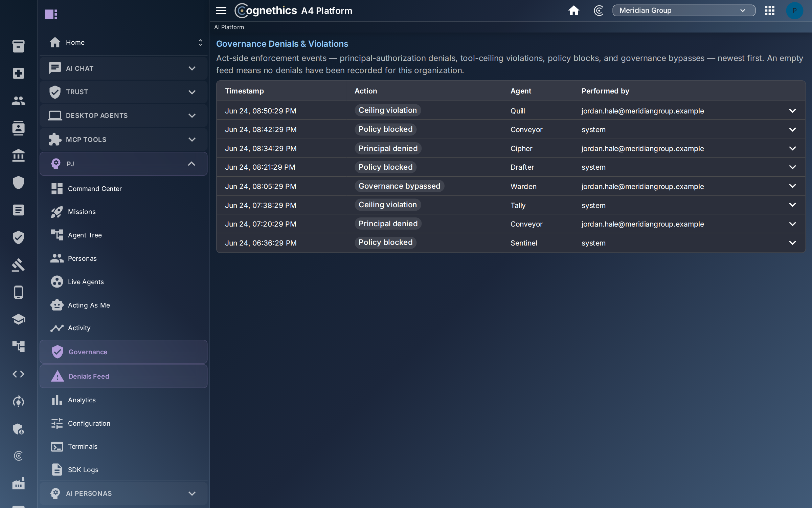Open the mobile phone icon in left rail
The height and width of the screenshot is (508, 812).
[18, 292]
